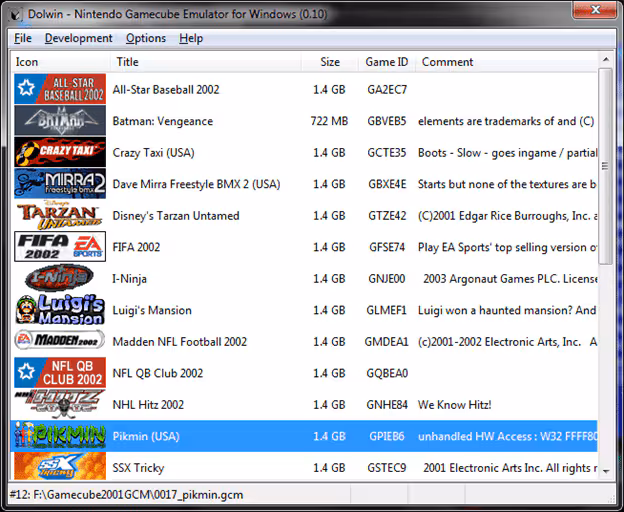Click the SSX Tricky banner icon
The height and width of the screenshot is (512, 624).
pyautogui.click(x=60, y=466)
